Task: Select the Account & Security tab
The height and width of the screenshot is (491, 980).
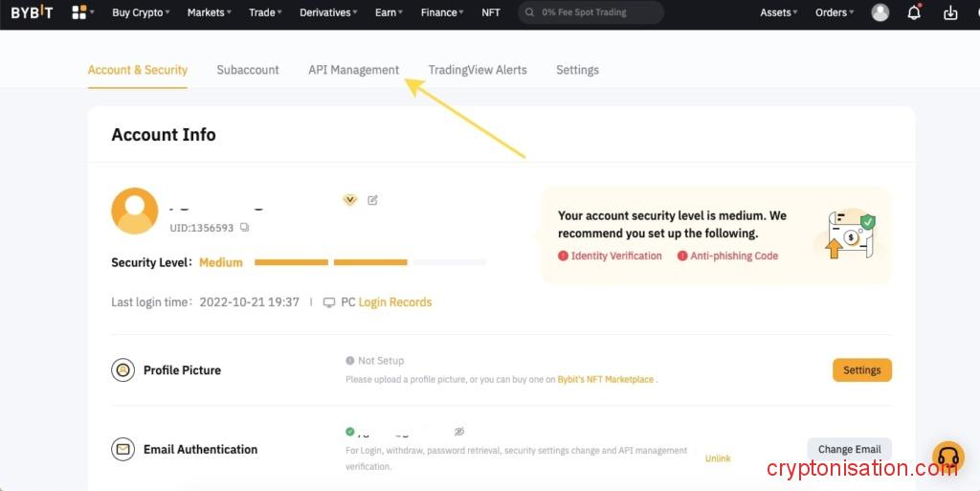Action: click(138, 70)
